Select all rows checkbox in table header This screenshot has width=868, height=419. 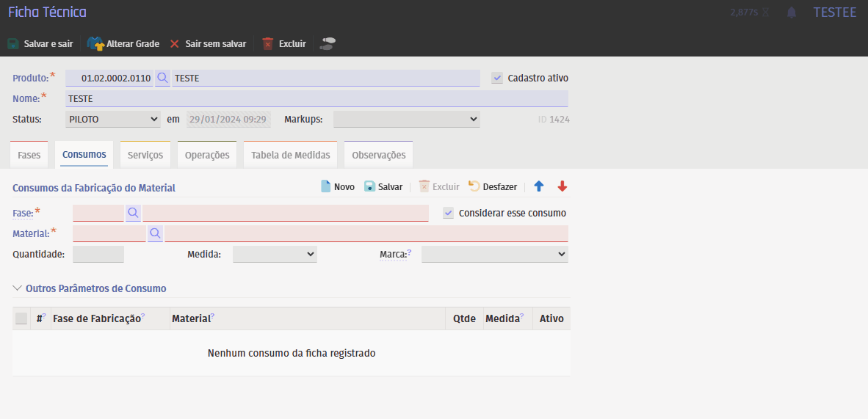point(21,318)
